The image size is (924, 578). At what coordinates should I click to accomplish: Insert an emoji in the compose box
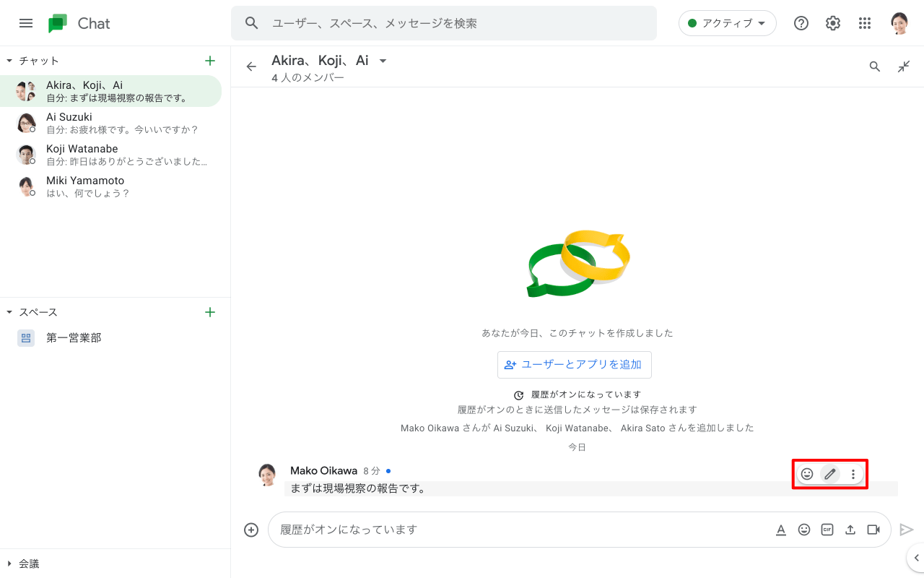[804, 530]
